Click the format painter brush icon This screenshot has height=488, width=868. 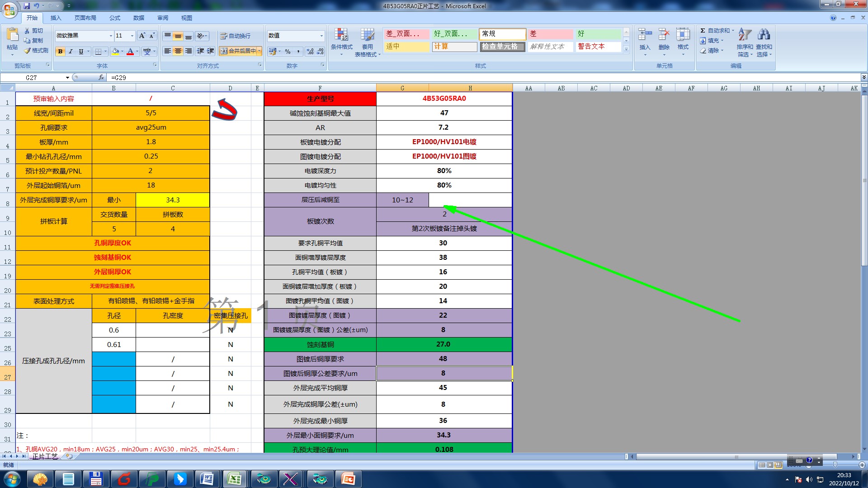[x=28, y=51]
